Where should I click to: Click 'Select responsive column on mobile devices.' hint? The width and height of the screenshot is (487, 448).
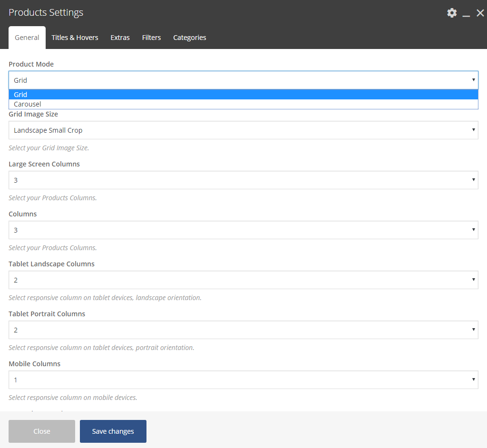point(73,398)
